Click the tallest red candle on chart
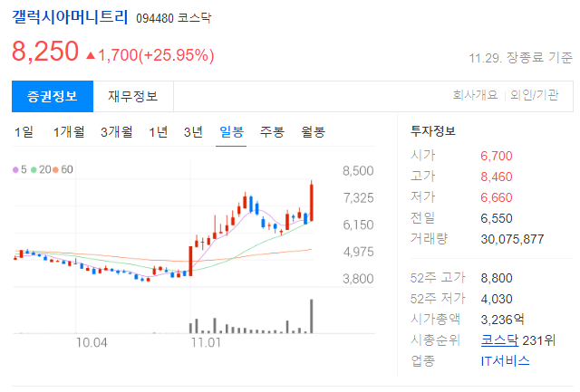The image size is (580, 392). [x=312, y=202]
